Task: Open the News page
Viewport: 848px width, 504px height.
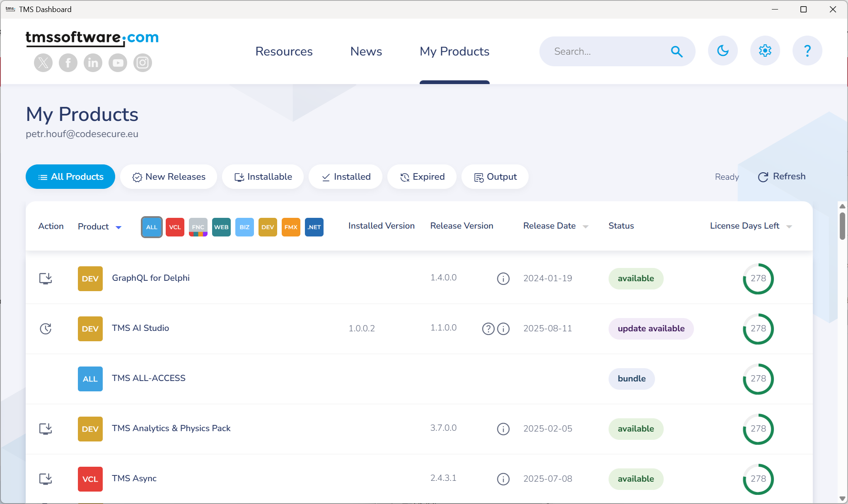Action: [x=366, y=51]
